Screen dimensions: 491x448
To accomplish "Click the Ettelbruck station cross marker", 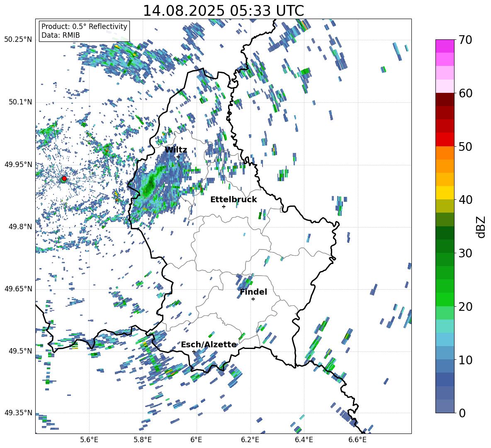I will [224, 206].
